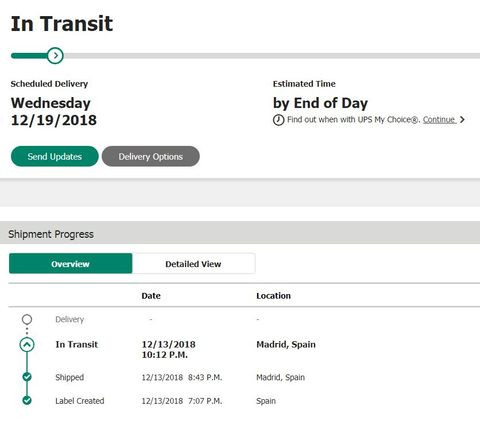Click the progress bar chevron circle marker

click(55, 56)
